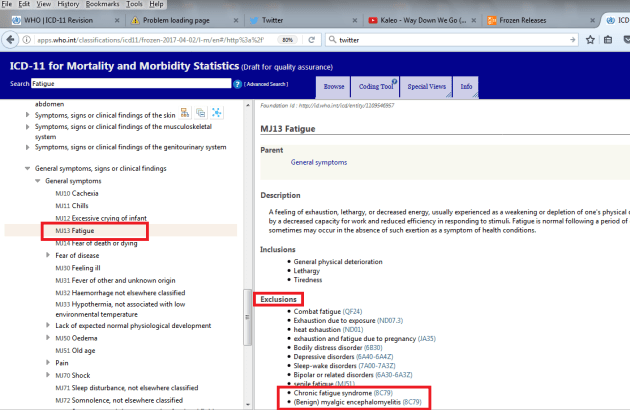The width and height of the screenshot is (630, 410).
Task: Click the hierarchy icon above the tree
Action: click(186, 114)
